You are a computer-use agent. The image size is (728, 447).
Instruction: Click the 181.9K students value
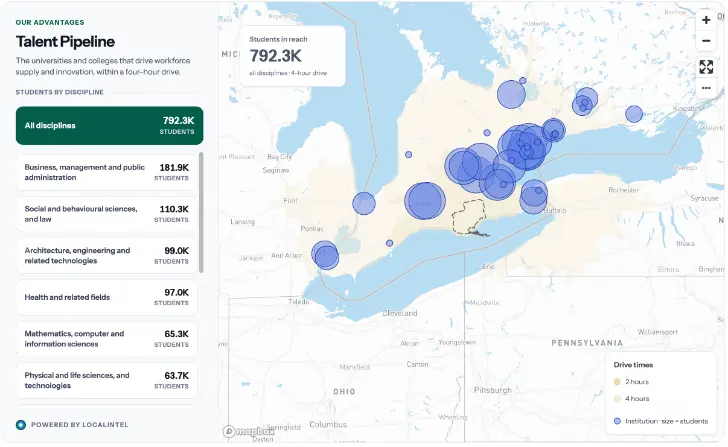(174, 168)
